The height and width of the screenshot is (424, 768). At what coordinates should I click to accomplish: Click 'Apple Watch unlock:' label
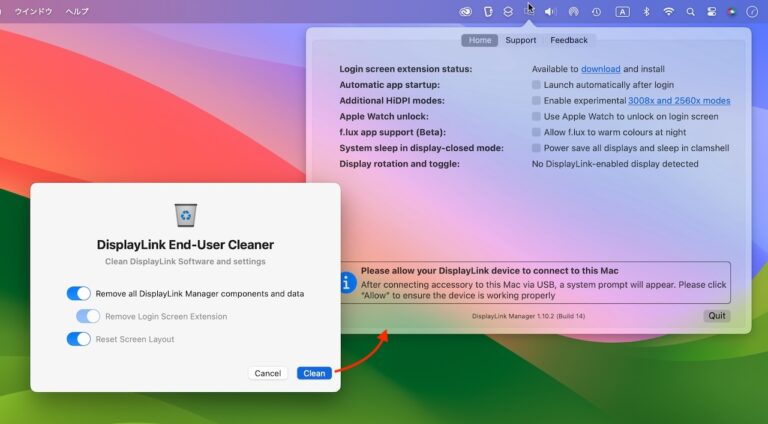click(384, 117)
